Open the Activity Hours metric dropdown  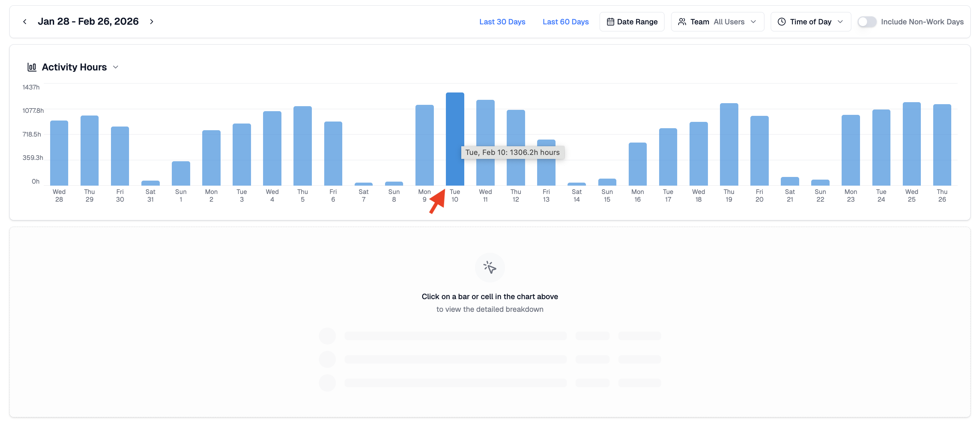coord(116,67)
